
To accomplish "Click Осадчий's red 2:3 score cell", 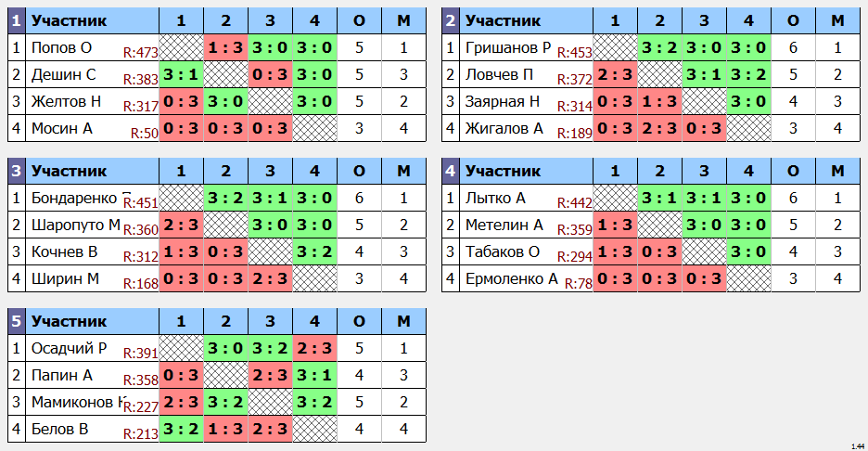I will click(315, 348).
